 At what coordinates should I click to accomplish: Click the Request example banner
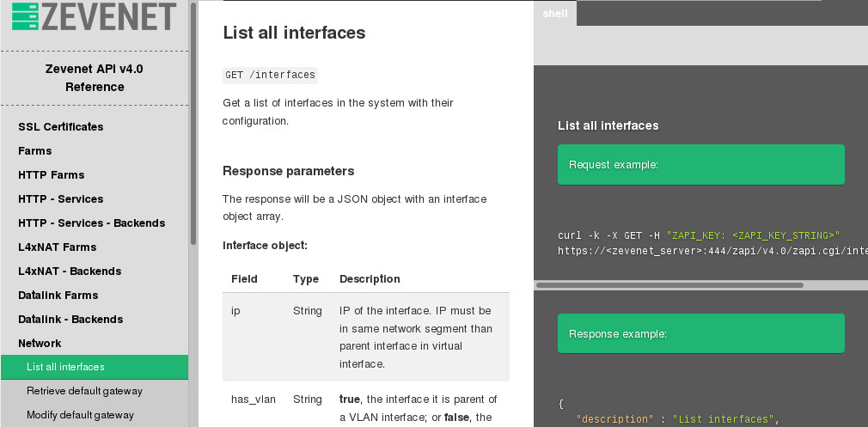700,164
